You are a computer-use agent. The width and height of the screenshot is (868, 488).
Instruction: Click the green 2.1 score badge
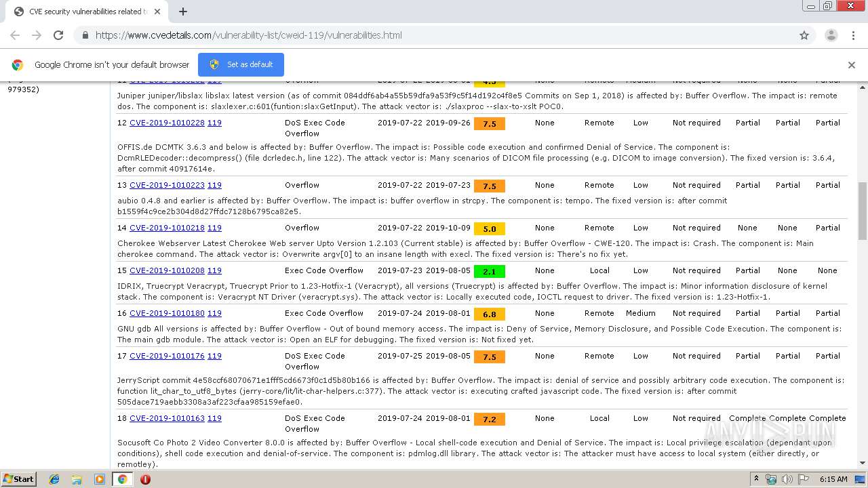[x=490, y=272]
